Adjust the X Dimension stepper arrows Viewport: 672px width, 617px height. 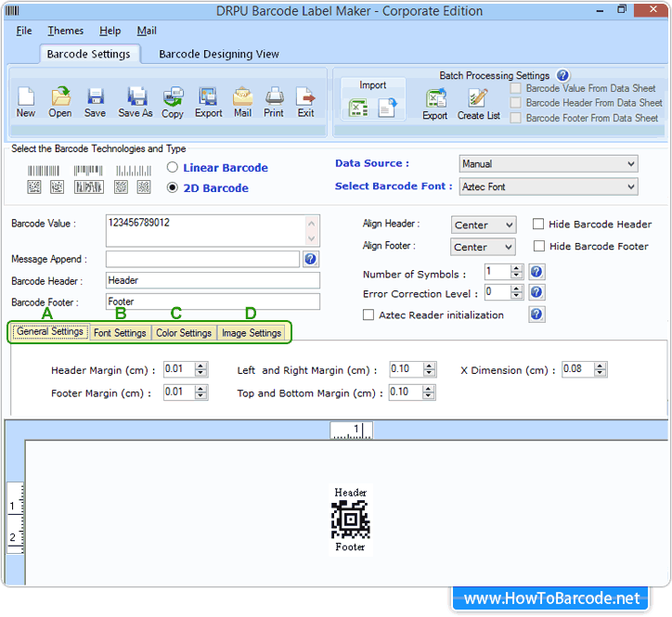tap(600, 369)
